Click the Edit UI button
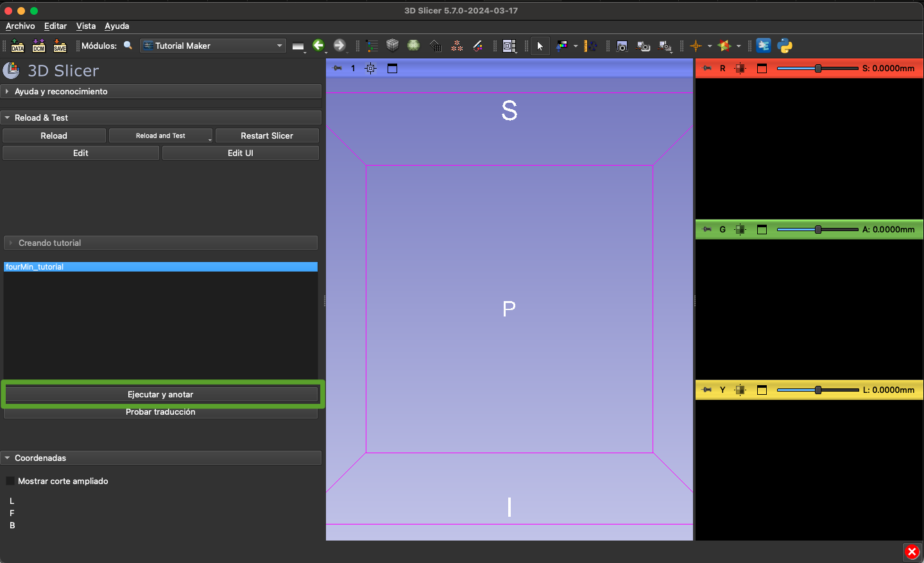This screenshot has height=563, width=924. [x=241, y=153]
